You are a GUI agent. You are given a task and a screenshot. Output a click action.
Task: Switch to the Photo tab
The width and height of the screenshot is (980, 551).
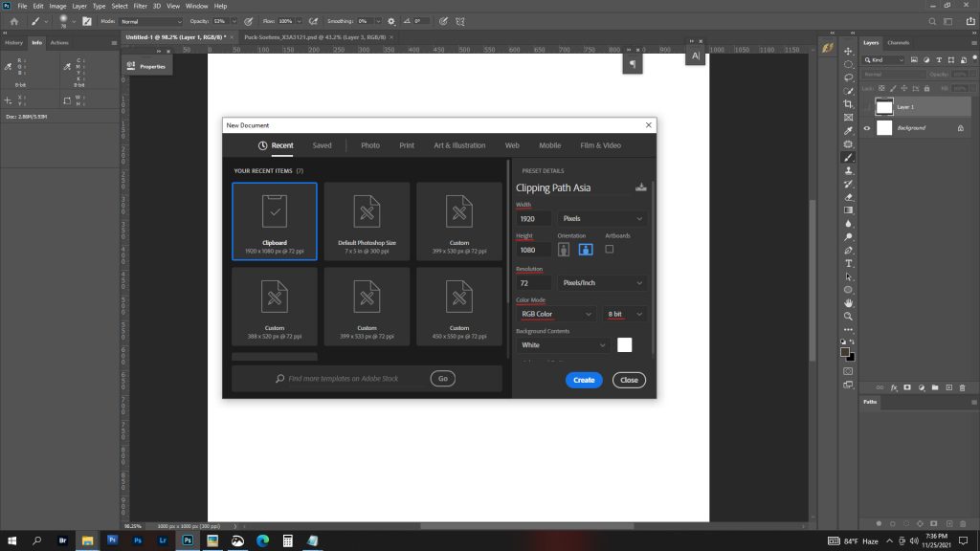click(x=370, y=145)
